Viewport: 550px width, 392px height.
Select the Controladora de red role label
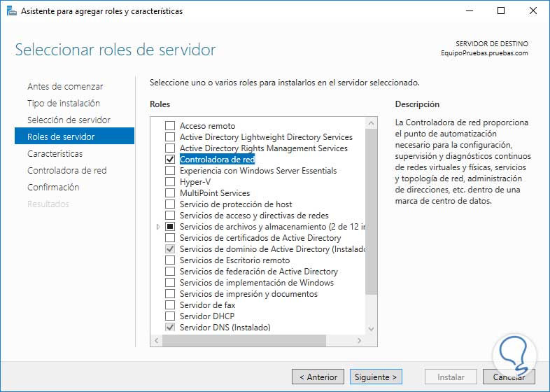[217, 160]
